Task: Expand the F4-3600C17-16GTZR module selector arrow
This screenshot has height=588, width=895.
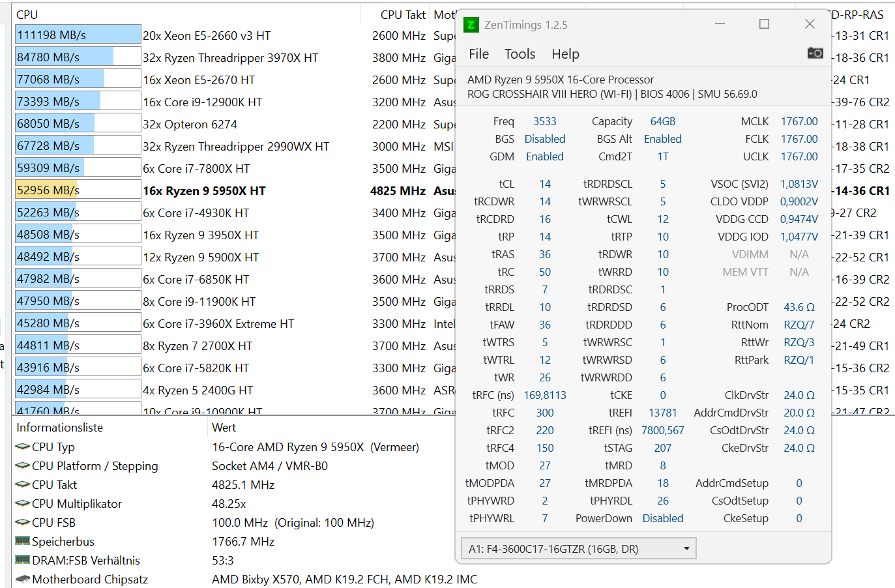Action: click(x=686, y=548)
